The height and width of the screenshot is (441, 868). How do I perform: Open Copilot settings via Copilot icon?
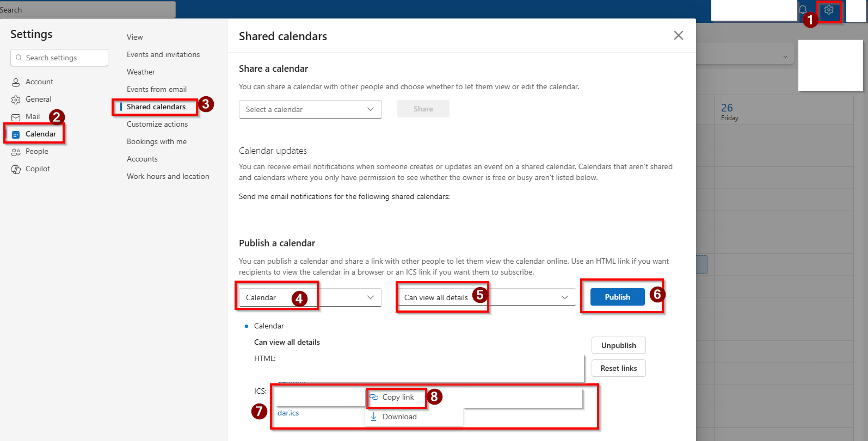click(16, 169)
